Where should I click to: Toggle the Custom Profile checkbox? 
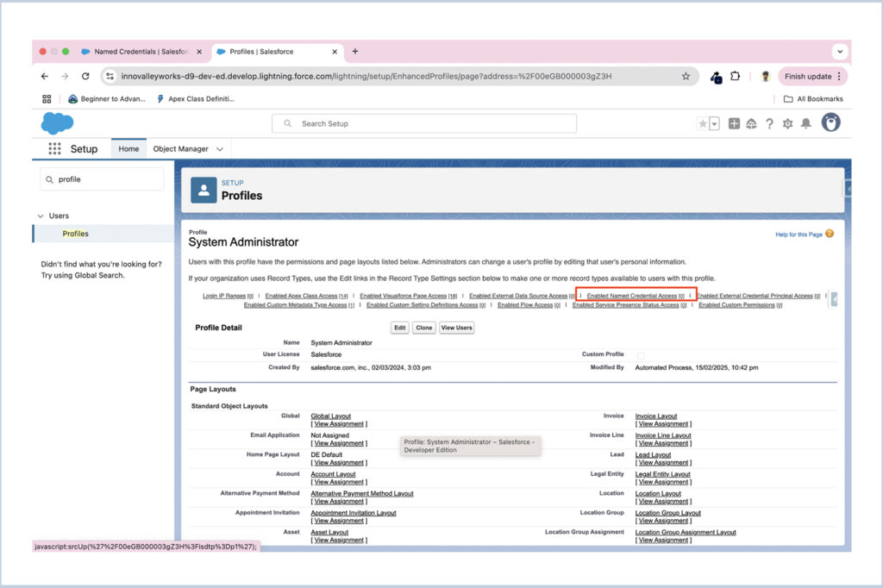tap(641, 355)
